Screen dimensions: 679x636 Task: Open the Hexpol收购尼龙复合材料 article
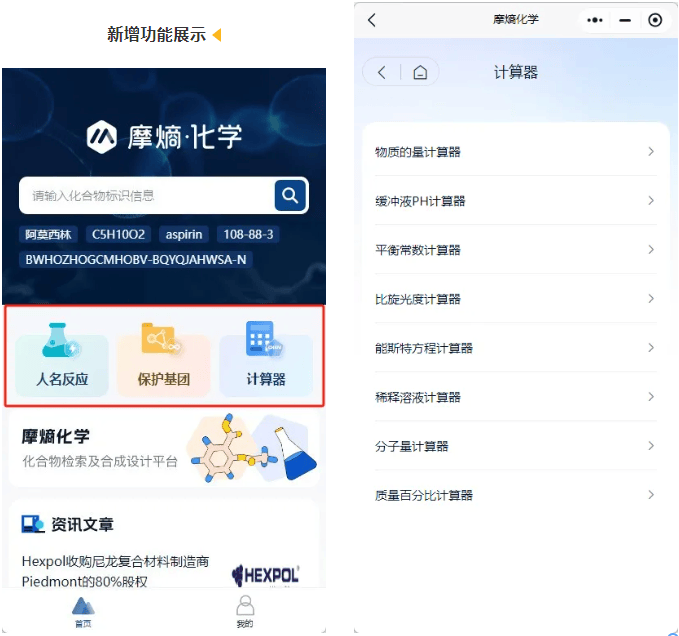115,571
